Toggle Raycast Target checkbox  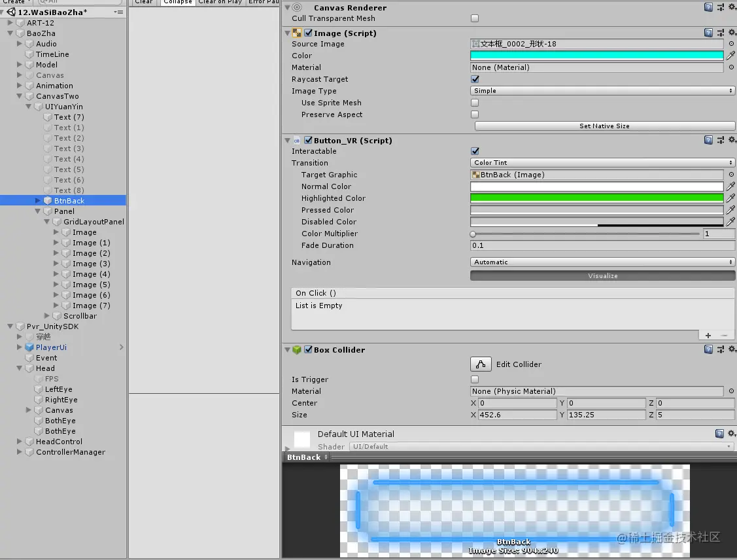click(475, 79)
